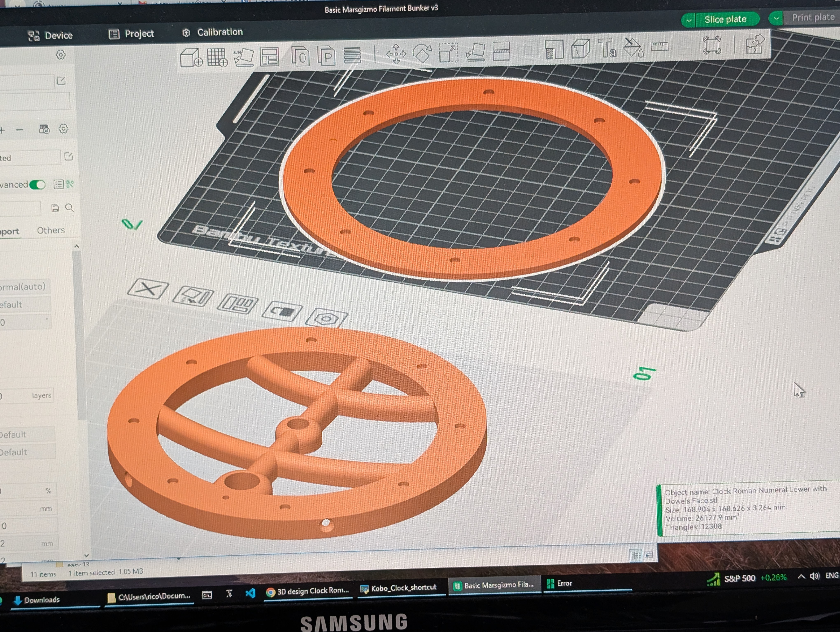840x632 pixels.
Task: Select the Move tool
Action: (396, 54)
